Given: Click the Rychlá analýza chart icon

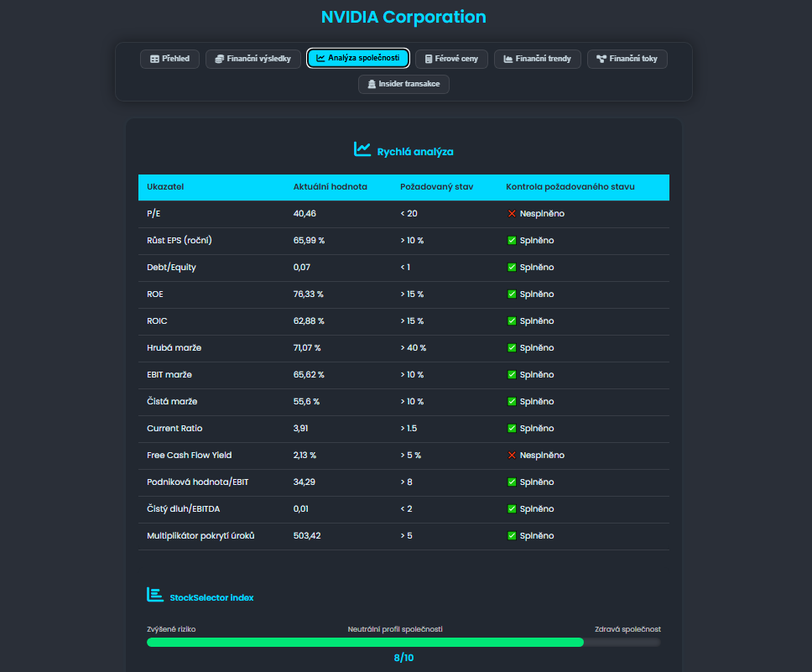Looking at the screenshot, I should tap(362, 149).
